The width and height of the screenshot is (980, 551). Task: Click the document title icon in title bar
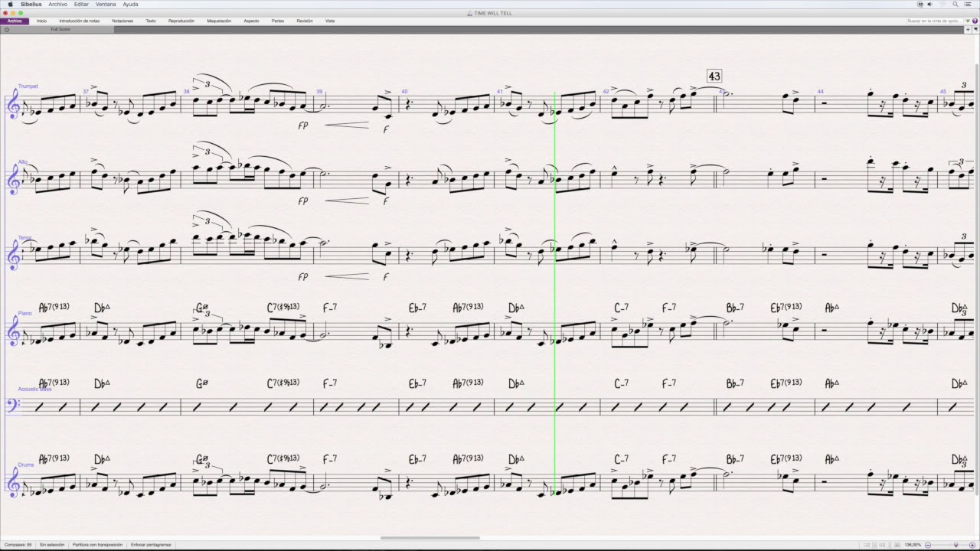[469, 13]
